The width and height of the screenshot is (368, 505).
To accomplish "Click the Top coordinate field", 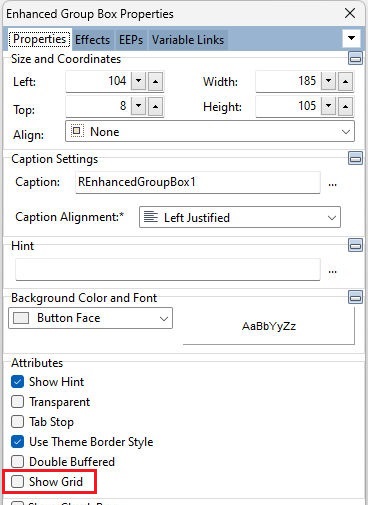I will coord(98,106).
